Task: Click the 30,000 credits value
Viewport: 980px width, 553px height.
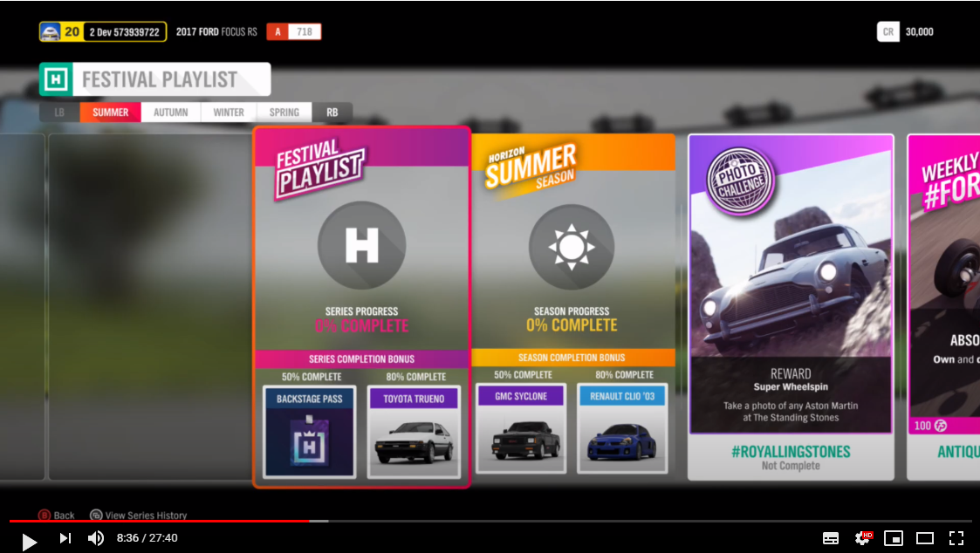Action: pos(920,32)
